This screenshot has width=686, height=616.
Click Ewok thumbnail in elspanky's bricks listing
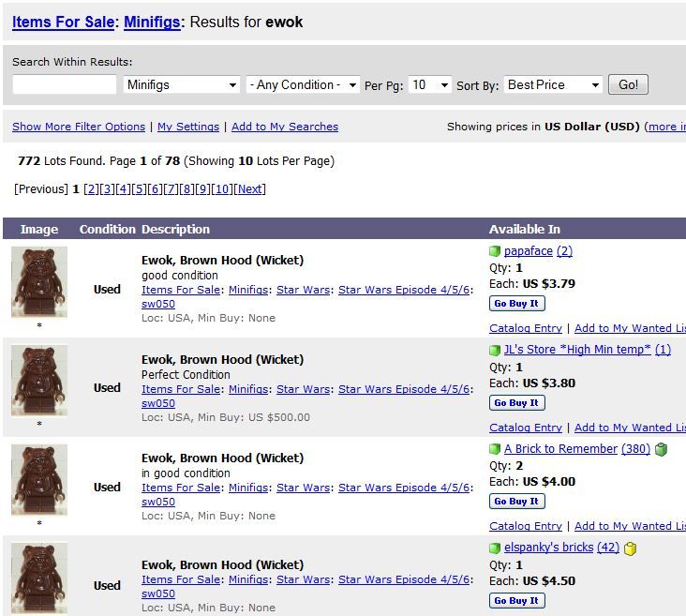click(x=39, y=578)
